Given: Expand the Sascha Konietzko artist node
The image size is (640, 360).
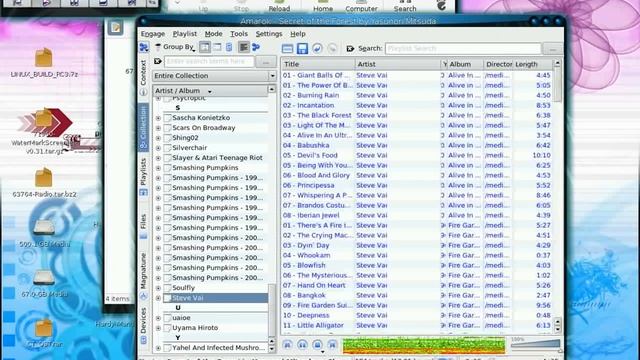Looking at the screenshot, I should (x=158, y=118).
